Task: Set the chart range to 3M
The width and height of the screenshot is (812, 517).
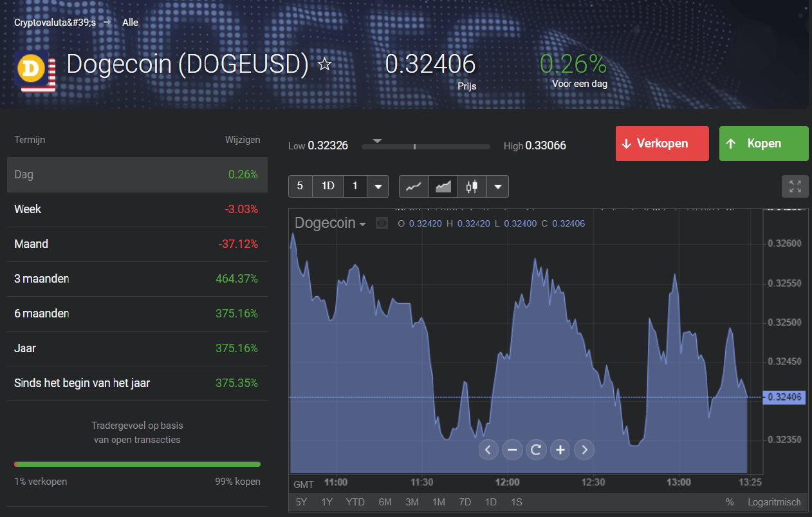Action: (412, 502)
